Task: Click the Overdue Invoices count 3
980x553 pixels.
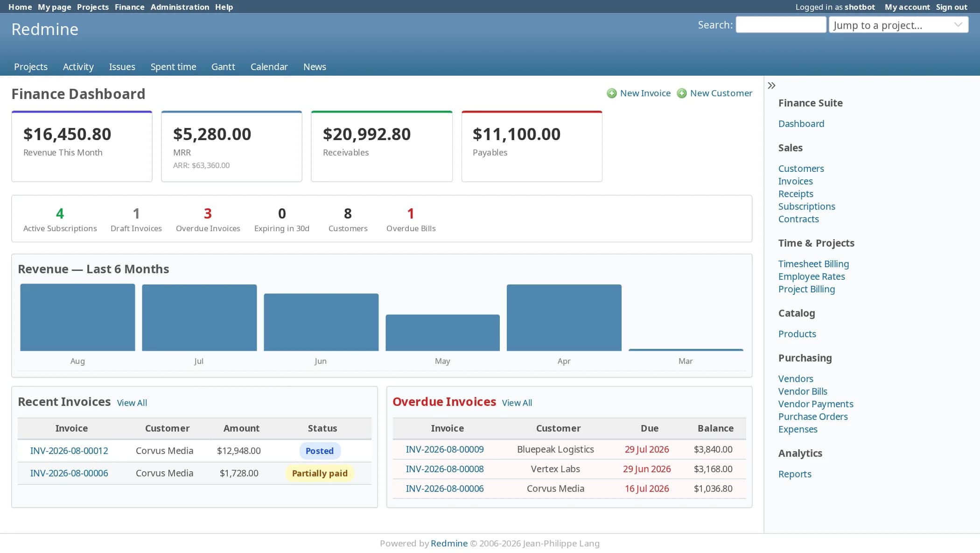Action: click(208, 213)
